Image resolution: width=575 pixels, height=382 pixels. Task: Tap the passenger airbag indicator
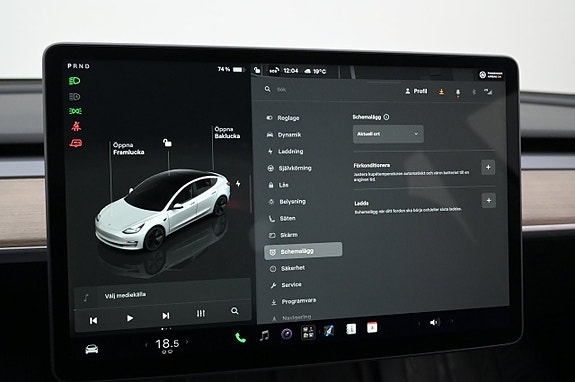(x=491, y=75)
